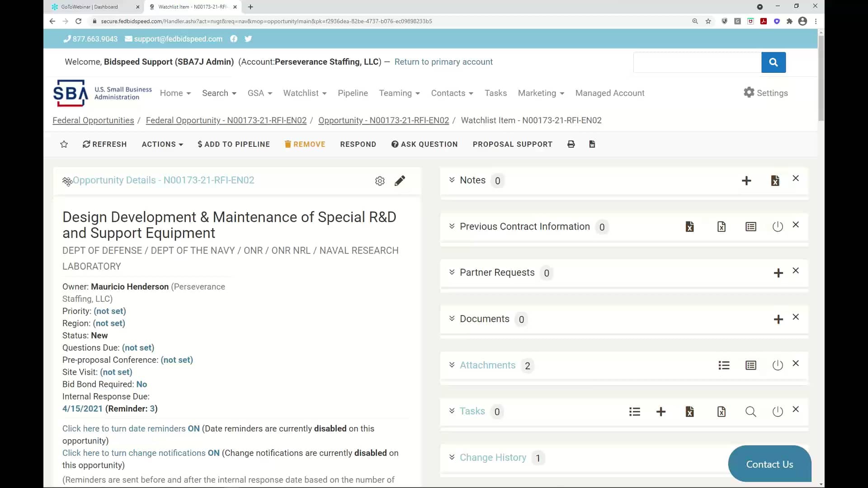
Task: Click the favorite star icon in toolbar
Action: [64, 144]
